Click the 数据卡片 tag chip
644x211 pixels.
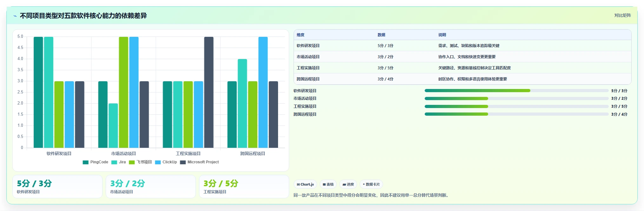[x=371, y=184]
